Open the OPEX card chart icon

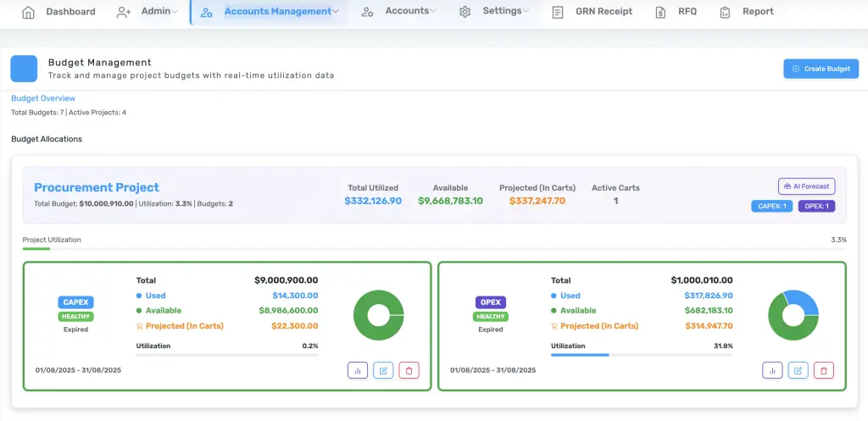pyautogui.click(x=772, y=370)
